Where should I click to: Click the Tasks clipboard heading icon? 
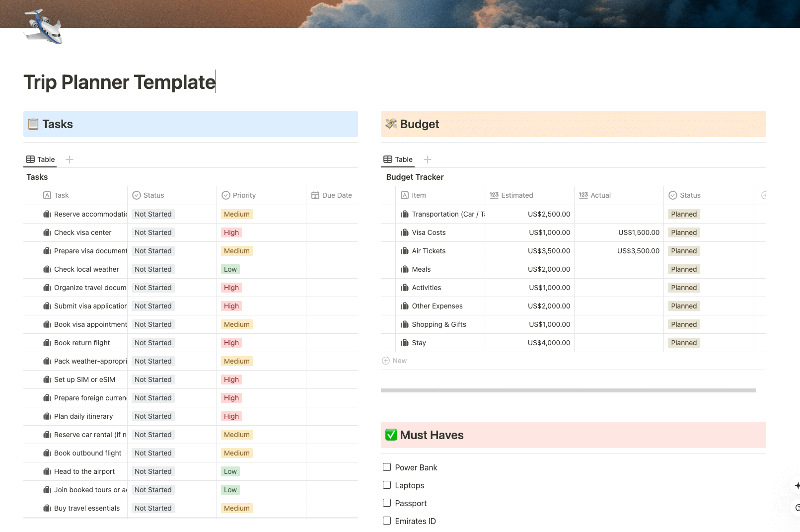[33, 124]
